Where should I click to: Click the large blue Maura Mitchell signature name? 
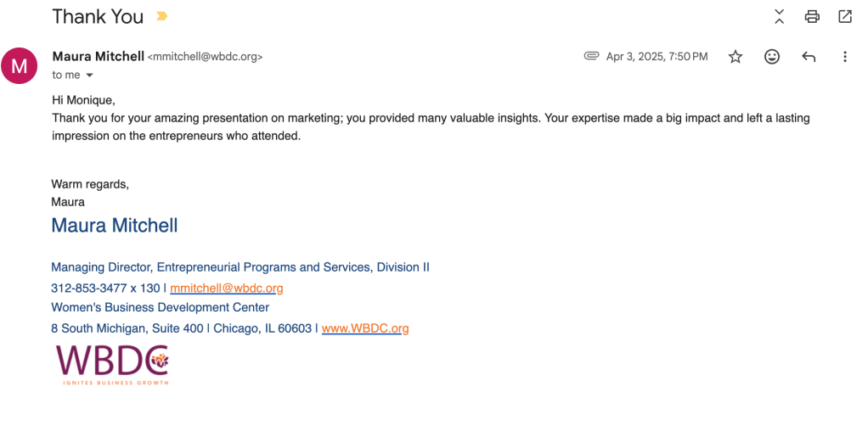115,226
